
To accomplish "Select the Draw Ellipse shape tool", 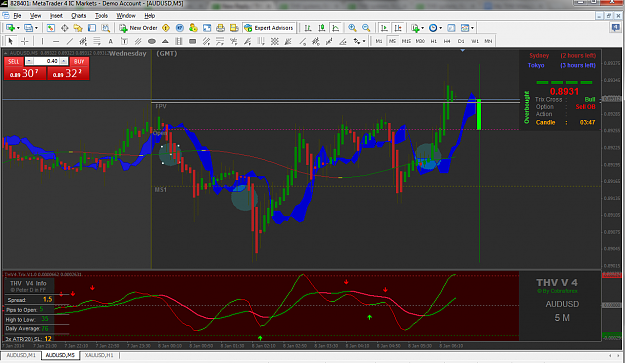I will [x=151, y=41].
